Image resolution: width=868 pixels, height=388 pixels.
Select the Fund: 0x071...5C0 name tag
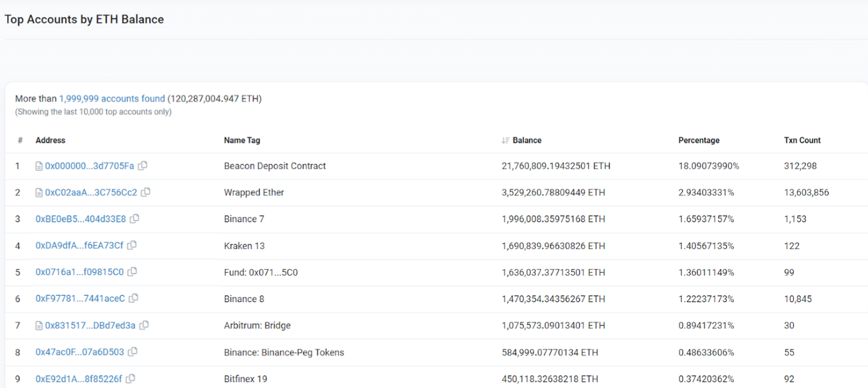click(262, 272)
